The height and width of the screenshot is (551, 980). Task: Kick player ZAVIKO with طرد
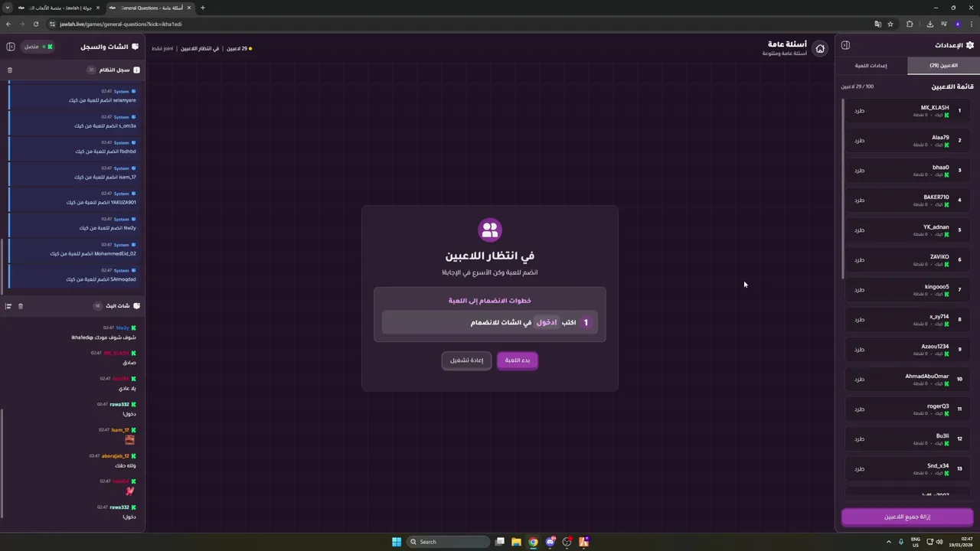(x=859, y=260)
